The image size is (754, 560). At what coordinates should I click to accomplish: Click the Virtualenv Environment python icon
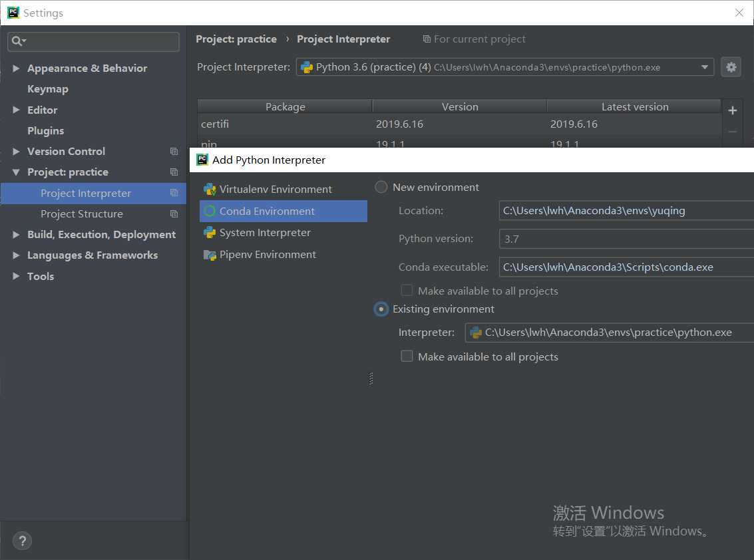pos(210,190)
